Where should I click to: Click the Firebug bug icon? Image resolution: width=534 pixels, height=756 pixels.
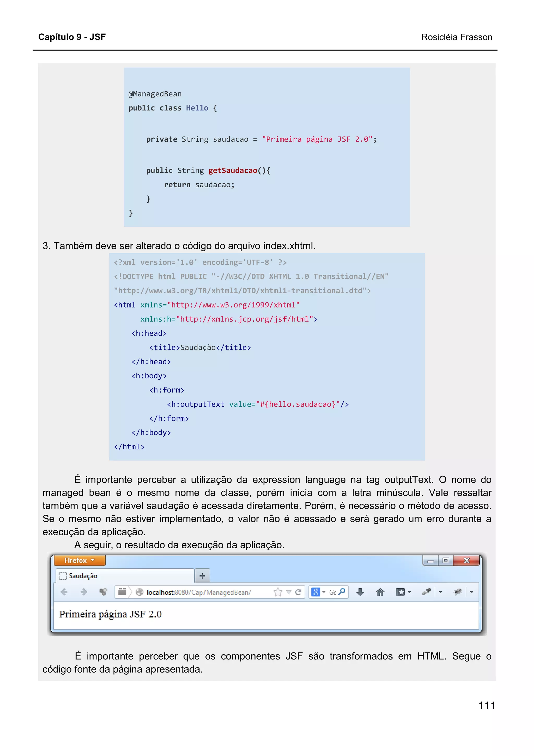458,592
